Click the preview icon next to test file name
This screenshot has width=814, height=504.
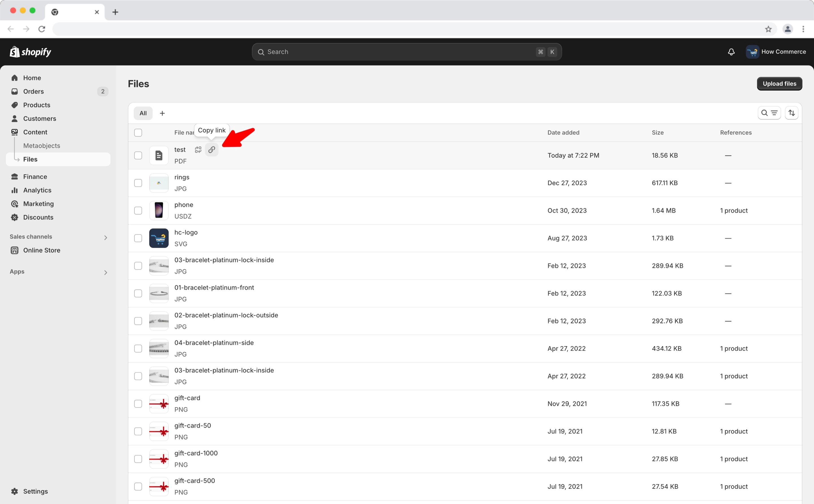(x=198, y=150)
